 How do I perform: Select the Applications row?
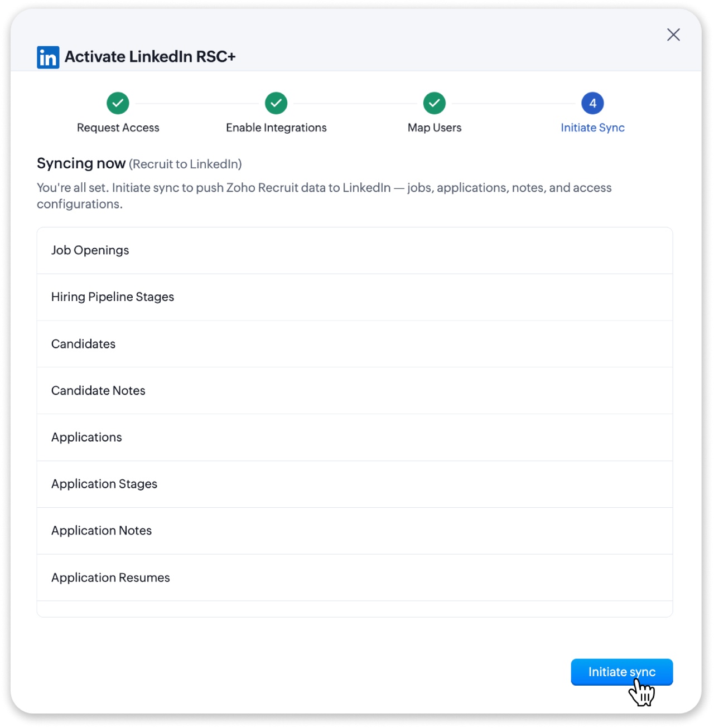tap(355, 438)
